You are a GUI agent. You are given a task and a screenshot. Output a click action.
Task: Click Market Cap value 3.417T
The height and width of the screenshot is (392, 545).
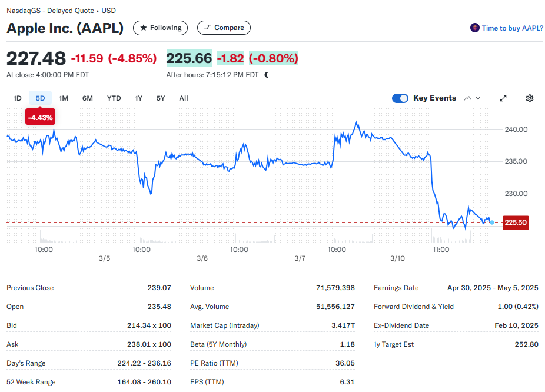point(343,325)
